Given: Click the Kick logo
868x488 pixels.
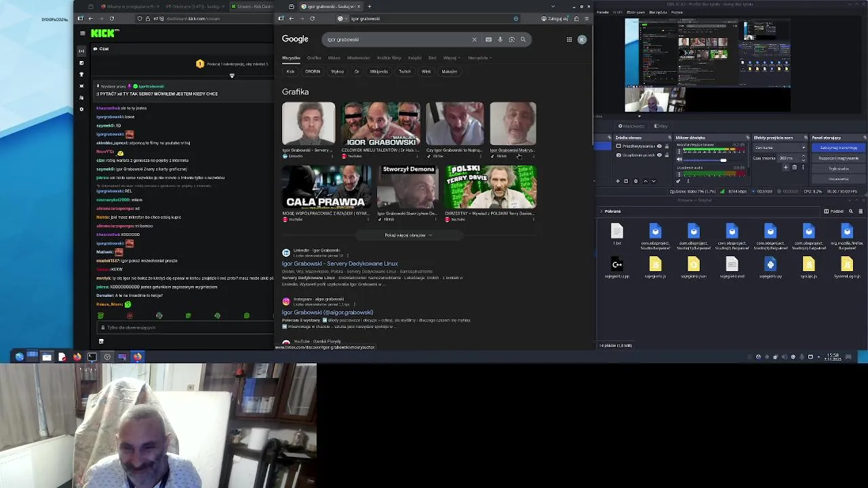Looking at the screenshot, I should pyautogui.click(x=104, y=33).
